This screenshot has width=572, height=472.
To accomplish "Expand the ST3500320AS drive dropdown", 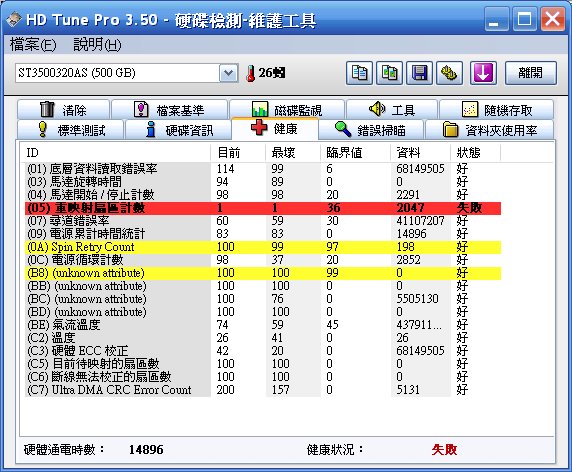I will coord(229,73).
